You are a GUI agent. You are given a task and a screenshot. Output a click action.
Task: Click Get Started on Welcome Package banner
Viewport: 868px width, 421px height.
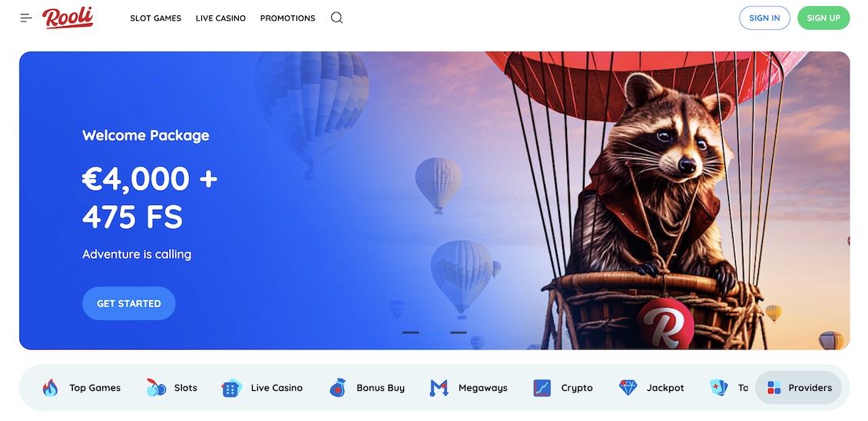129,303
